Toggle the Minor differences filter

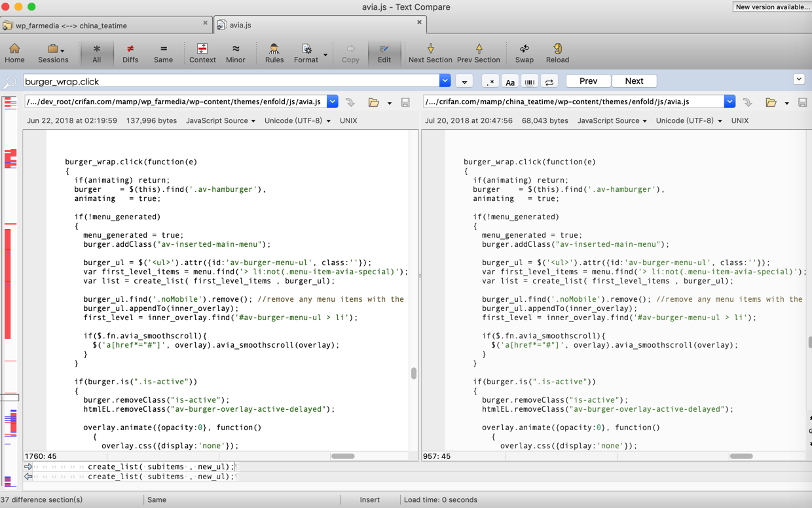pos(235,52)
